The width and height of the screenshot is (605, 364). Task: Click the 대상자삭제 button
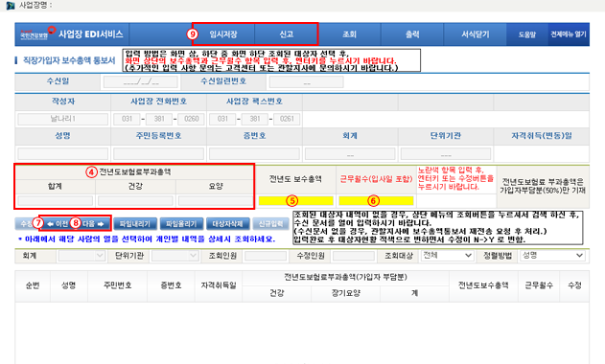click(227, 223)
